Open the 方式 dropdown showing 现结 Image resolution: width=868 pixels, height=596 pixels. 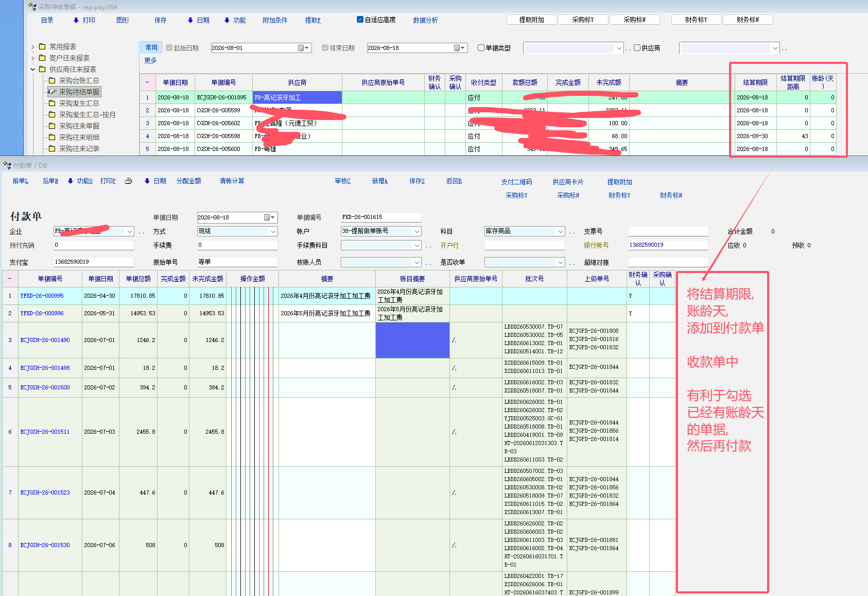(x=273, y=232)
